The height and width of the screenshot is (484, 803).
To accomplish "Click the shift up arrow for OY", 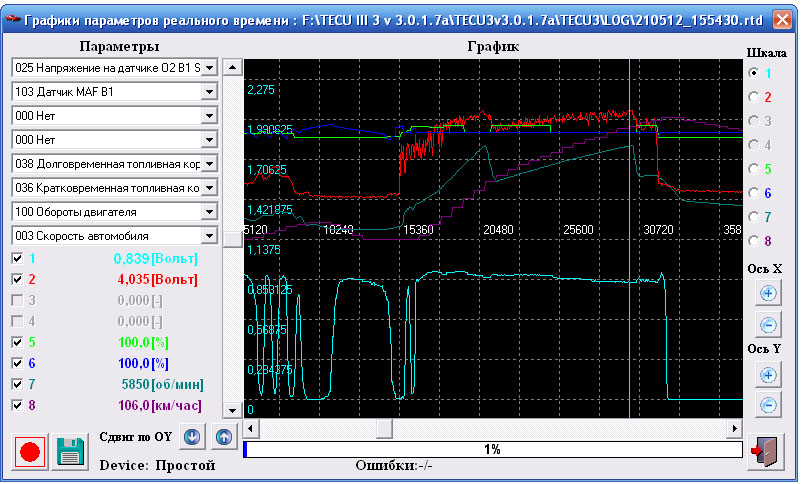I will point(223,437).
